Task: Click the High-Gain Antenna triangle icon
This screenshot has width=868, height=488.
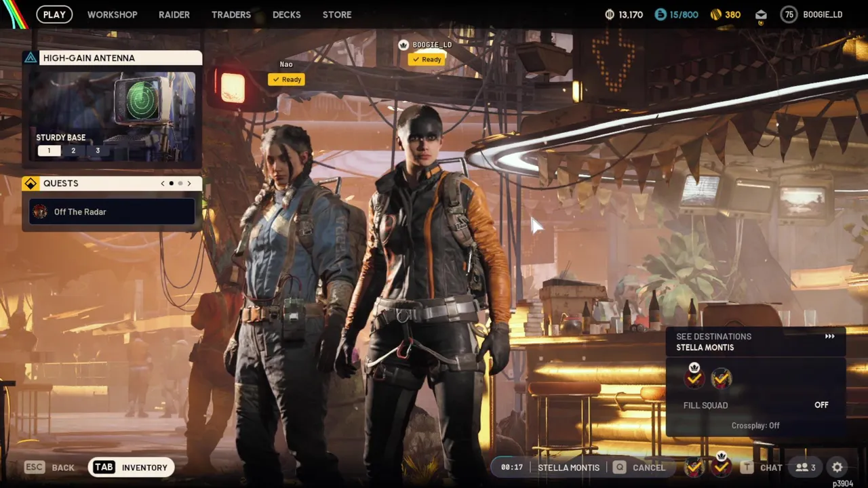Action: pos(31,58)
